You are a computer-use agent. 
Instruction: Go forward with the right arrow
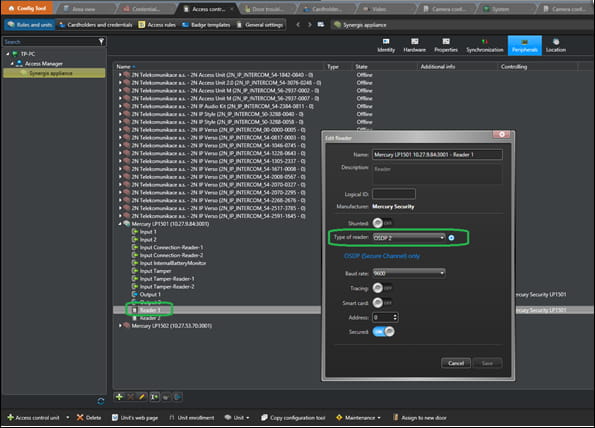point(310,25)
